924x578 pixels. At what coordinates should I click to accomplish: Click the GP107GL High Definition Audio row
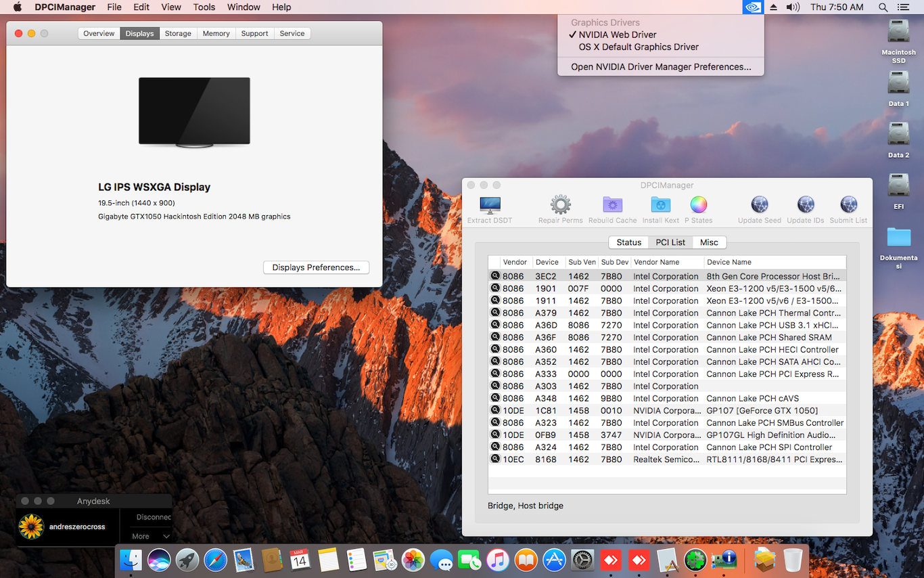pos(667,435)
